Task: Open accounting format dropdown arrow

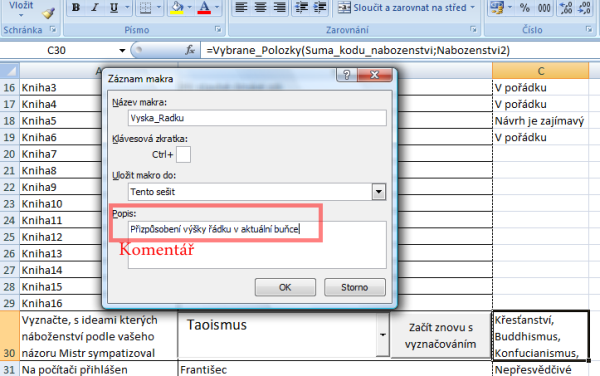Action: pyautogui.click(x=510, y=7)
